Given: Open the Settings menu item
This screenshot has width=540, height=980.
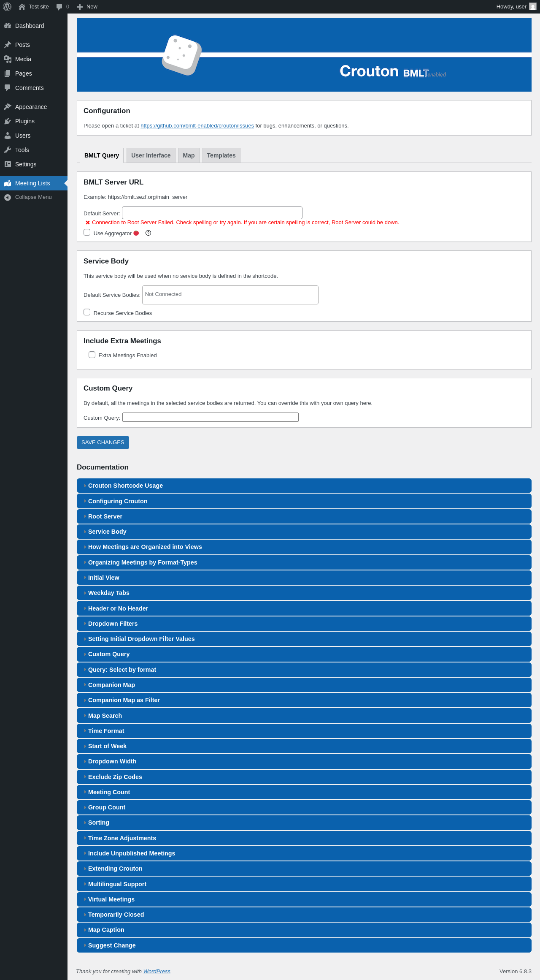Looking at the screenshot, I should [x=34, y=164].
